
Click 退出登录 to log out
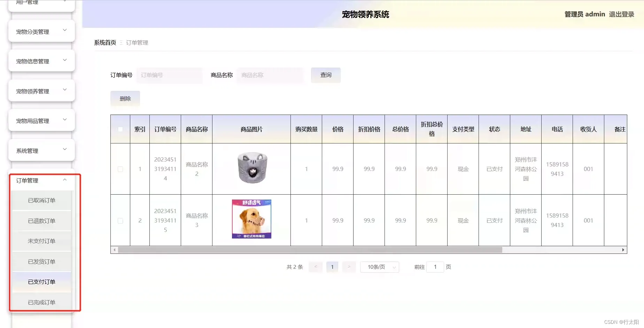coord(621,14)
